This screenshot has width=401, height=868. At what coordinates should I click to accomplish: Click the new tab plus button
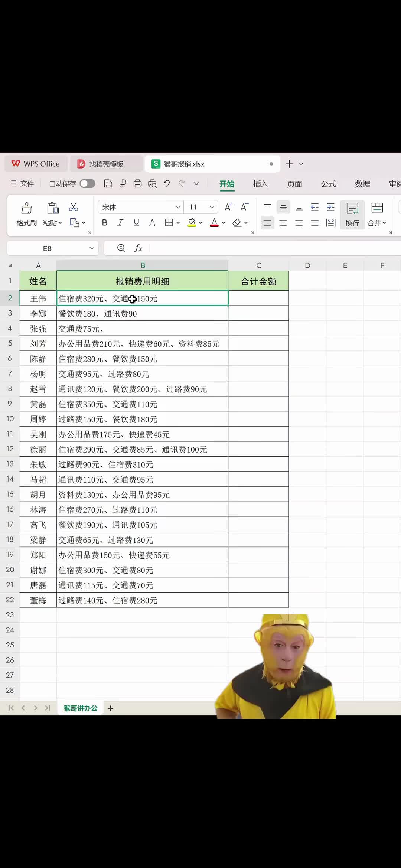coord(290,164)
